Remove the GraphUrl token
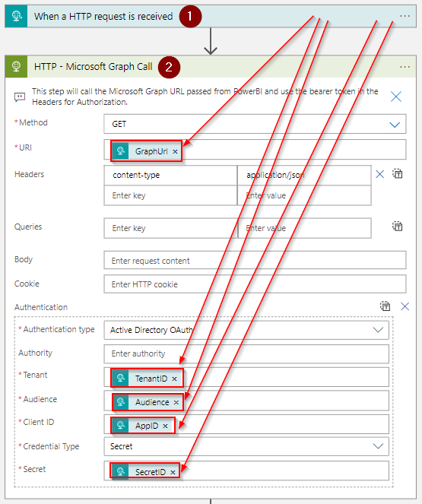The image size is (422, 504). coord(175,151)
